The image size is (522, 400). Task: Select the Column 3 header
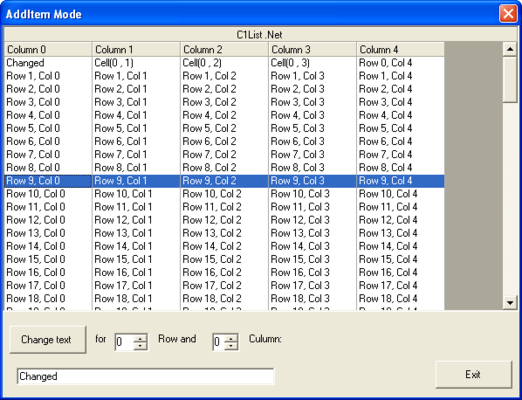pyautogui.click(x=312, y=49)
